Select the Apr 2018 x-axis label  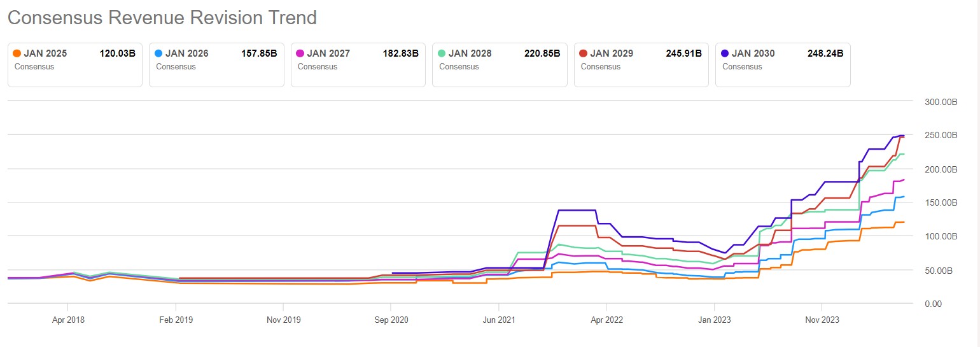point(67,320)
